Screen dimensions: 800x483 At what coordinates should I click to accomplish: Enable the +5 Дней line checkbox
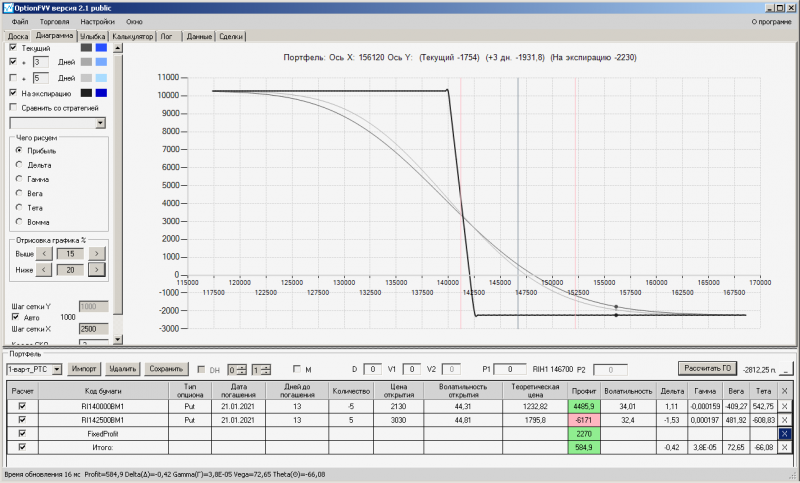pos(13,78)
